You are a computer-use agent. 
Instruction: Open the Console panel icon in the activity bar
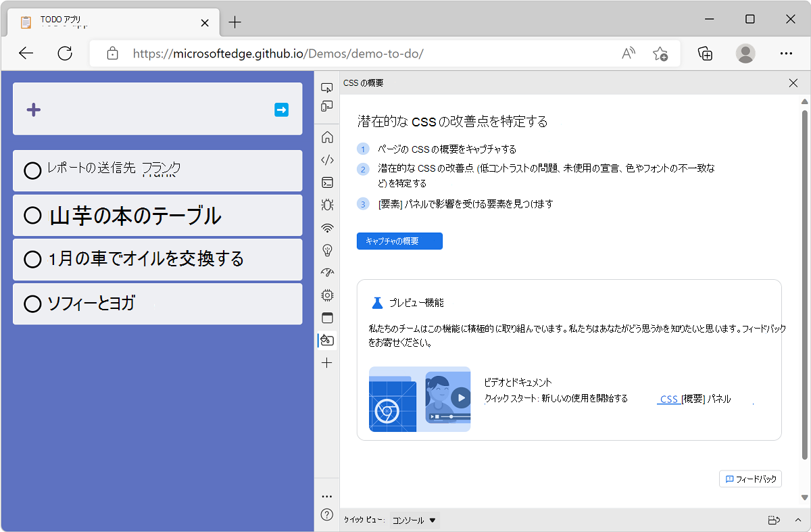tap(327, 183)
